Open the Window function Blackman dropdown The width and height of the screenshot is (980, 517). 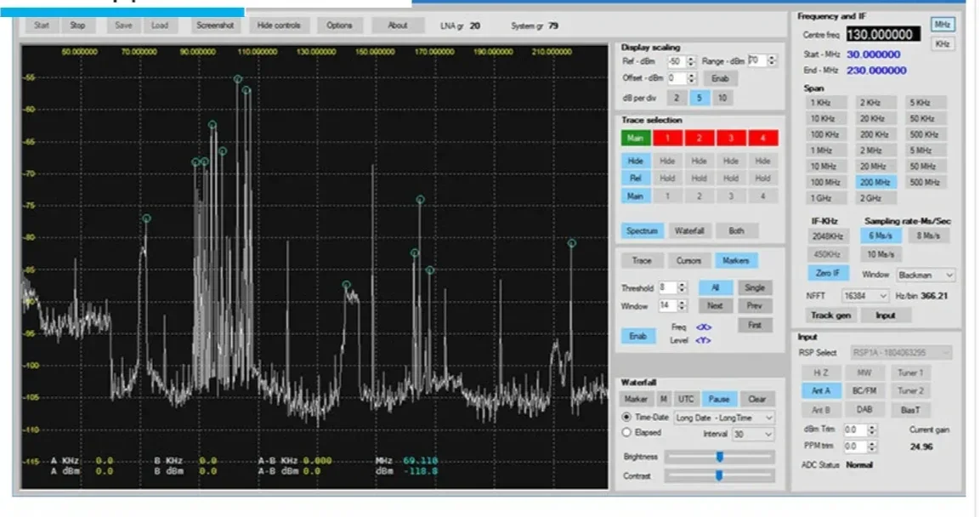(x=925, y=276)
